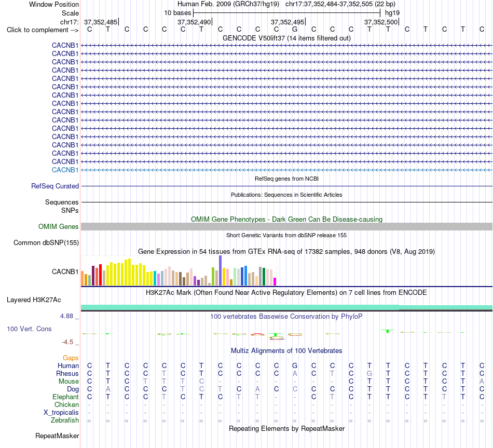
Task: Click the 'Zebrafish' alignment row label
Action: pos(65,420)
